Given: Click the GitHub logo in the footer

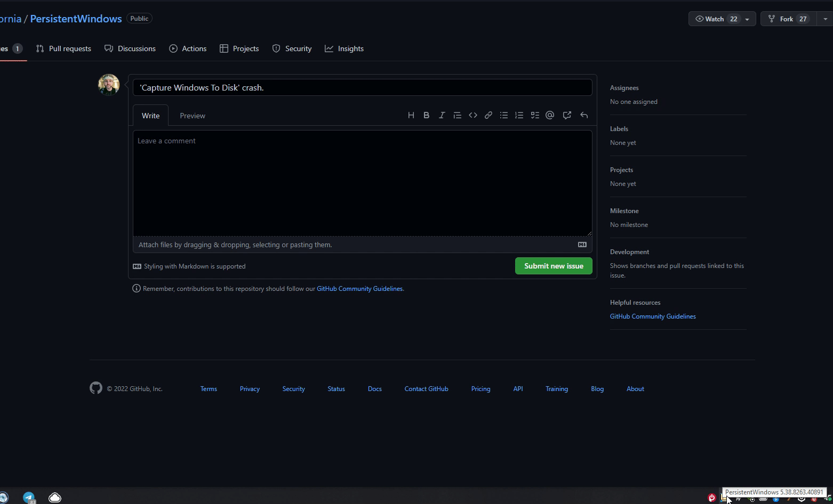Looking at the screenshot, I should [x=96, y=388].
